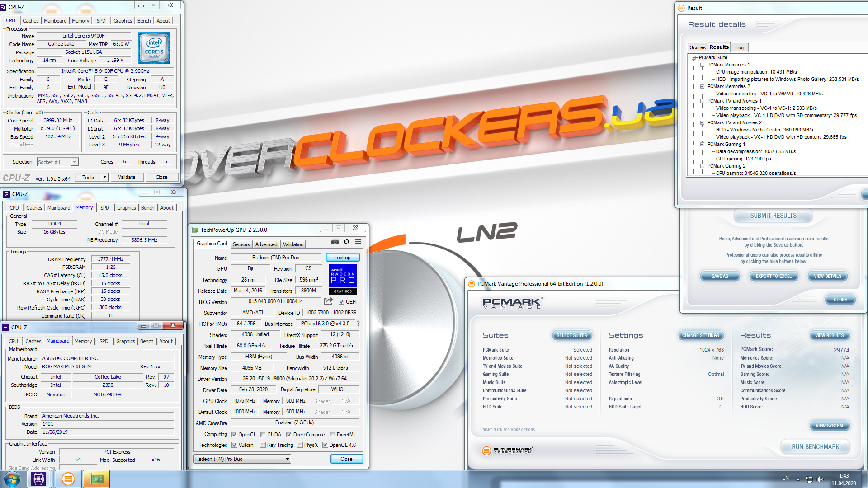Click the GPU-Z refresh icon

[346, 242]
